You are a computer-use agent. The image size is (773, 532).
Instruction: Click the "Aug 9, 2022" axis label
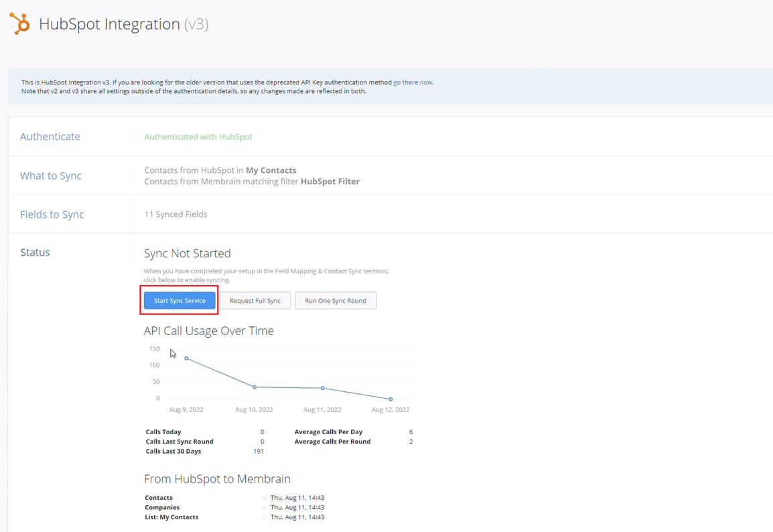[x=186, y=410]
